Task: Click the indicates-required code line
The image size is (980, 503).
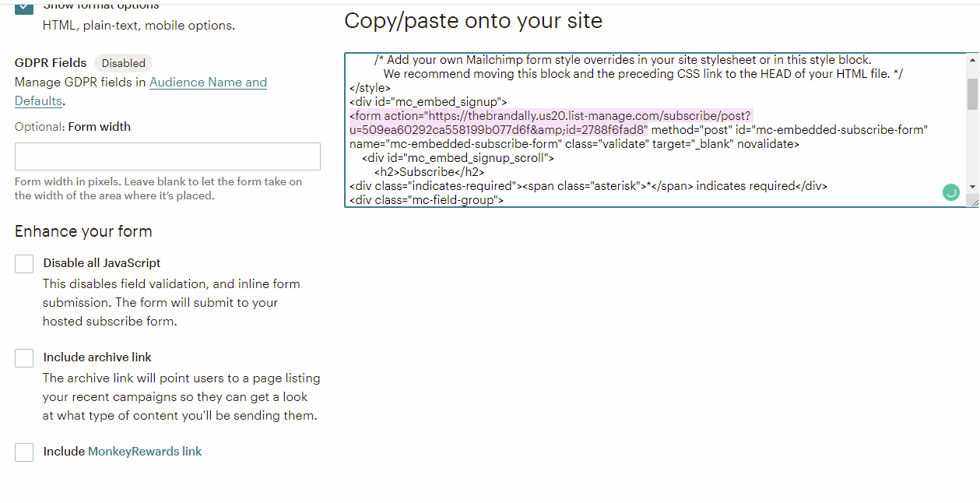Action: pos(588,186)
